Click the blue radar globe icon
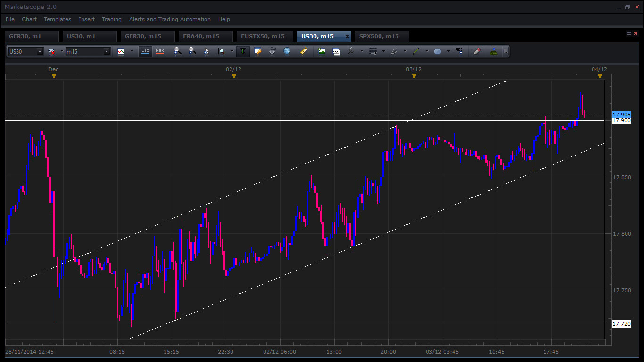The image size is (644, 362). 287,51
